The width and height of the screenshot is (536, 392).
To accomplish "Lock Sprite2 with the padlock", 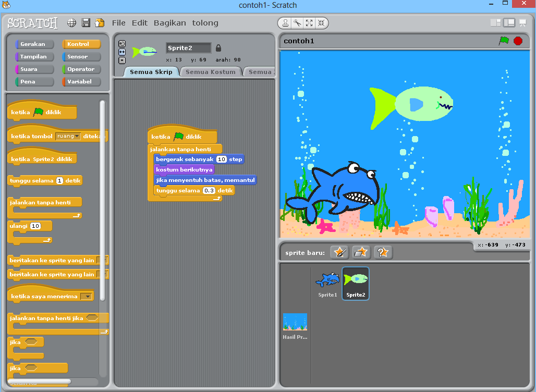I will click(217, 47).
